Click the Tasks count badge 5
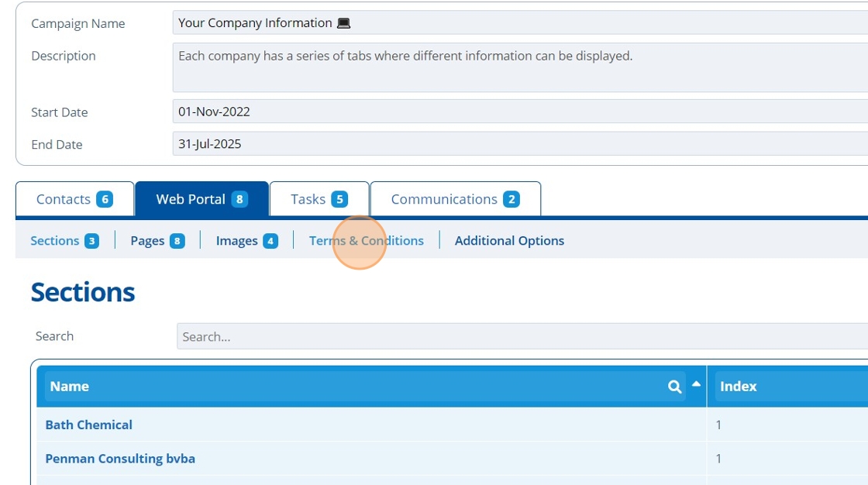The height and width of the screenshot is (485, 868). coord(339,199)
